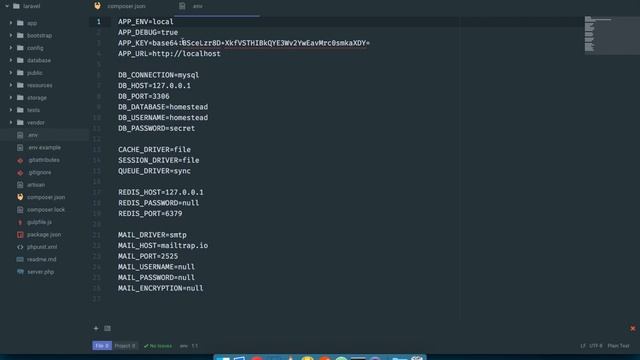640x360 pixels.
Task: Switch to the composer.json tab
Action: click(x=131, y=6)
